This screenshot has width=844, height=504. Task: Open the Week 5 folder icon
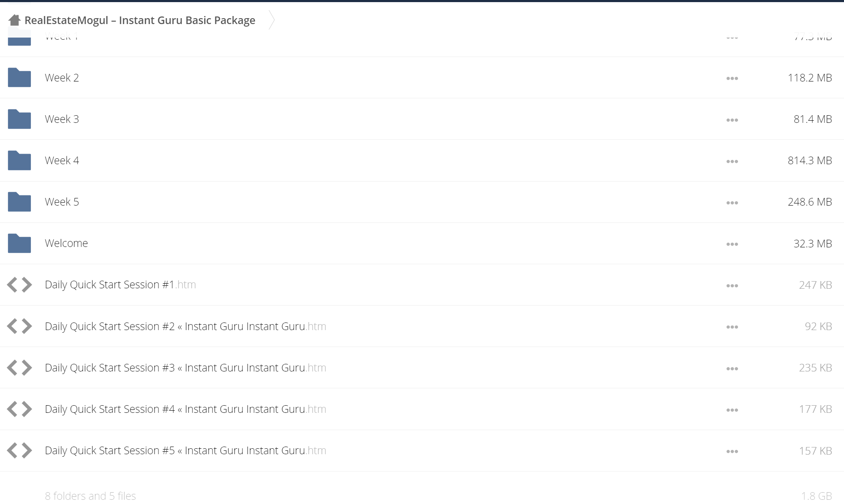coord(19,201)
